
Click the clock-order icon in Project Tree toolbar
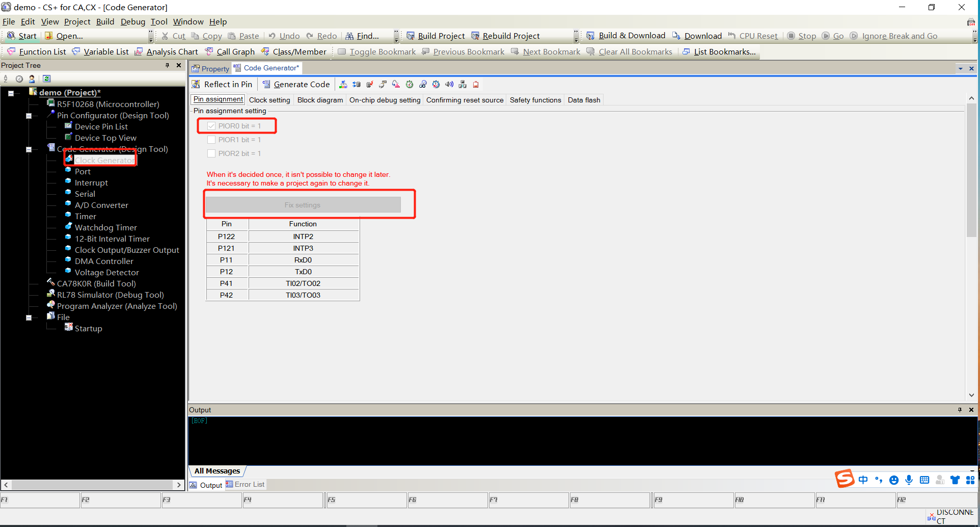[19, 78]
